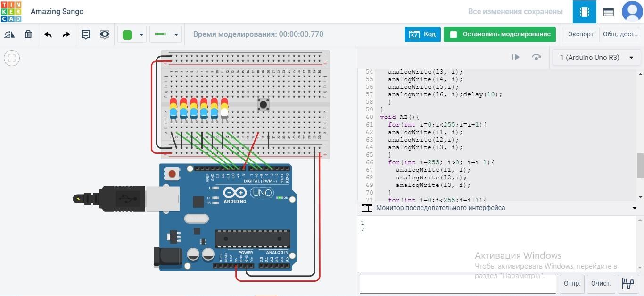Click zoom to fit icon

click(x=12, y=58)
